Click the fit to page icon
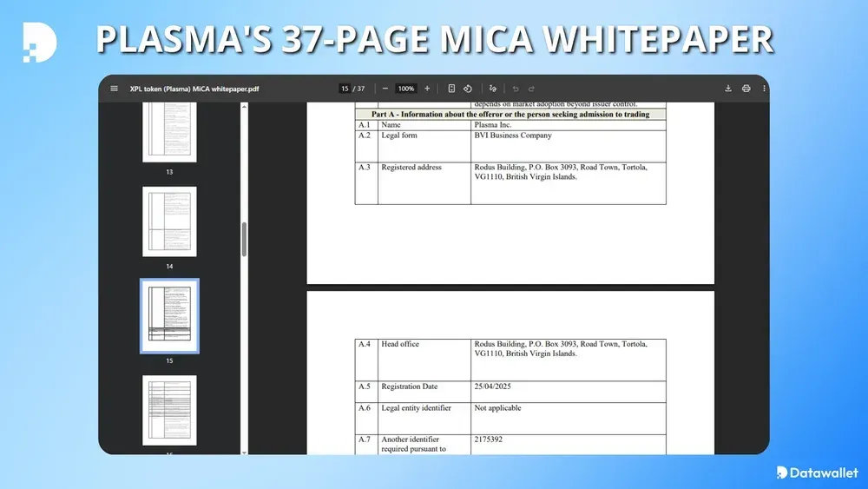This screenshot has height=489, width=868. tap(451, 89)
